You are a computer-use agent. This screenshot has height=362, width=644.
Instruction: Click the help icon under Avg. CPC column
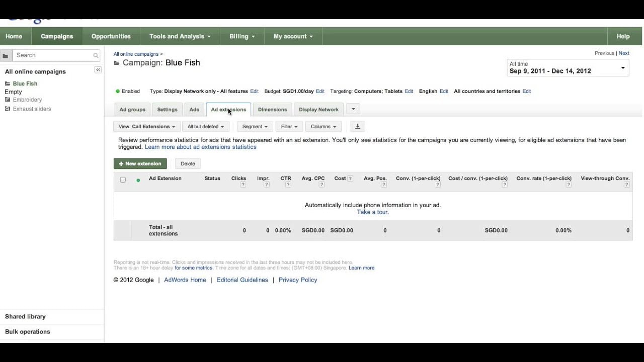(x=321, y=185)
